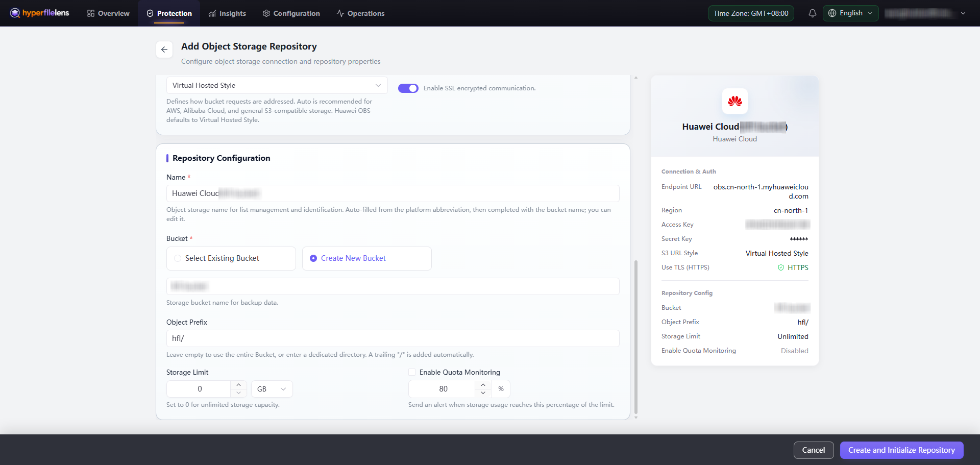Click the green HTTPS shield icon
This screenshot has height=465, width=980.
point(781,267)
